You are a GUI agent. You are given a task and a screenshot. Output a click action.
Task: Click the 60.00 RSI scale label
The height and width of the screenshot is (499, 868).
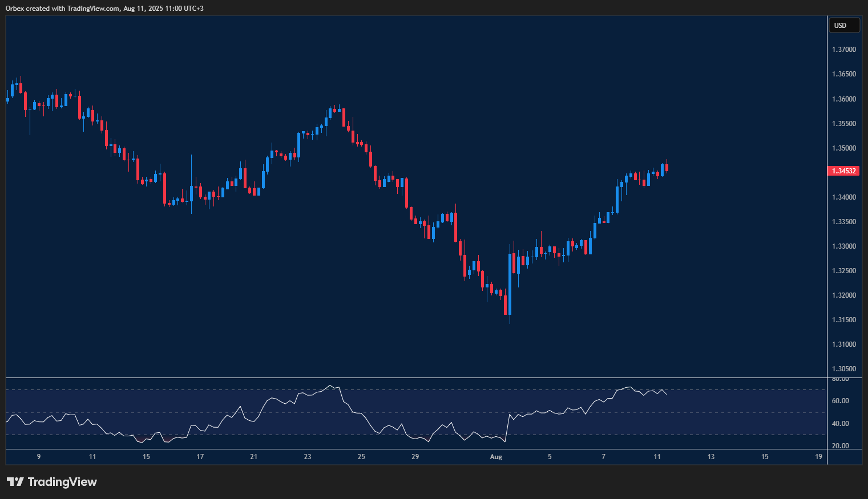840,401
